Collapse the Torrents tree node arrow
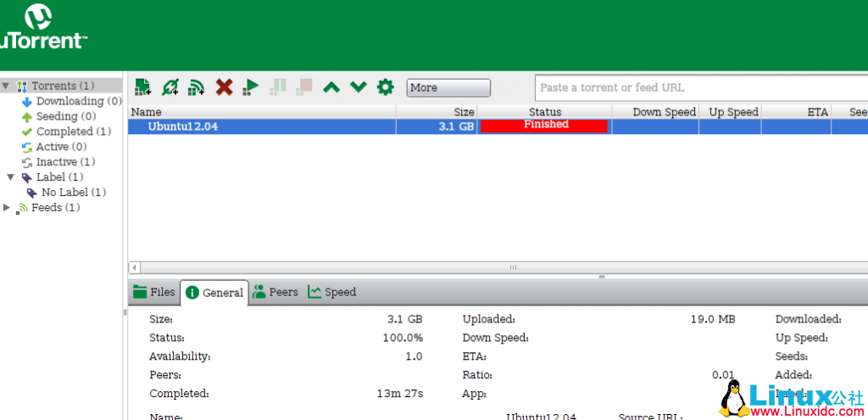Image resolution: width=868 pixels, height=420 pixels. pos(6,86)
